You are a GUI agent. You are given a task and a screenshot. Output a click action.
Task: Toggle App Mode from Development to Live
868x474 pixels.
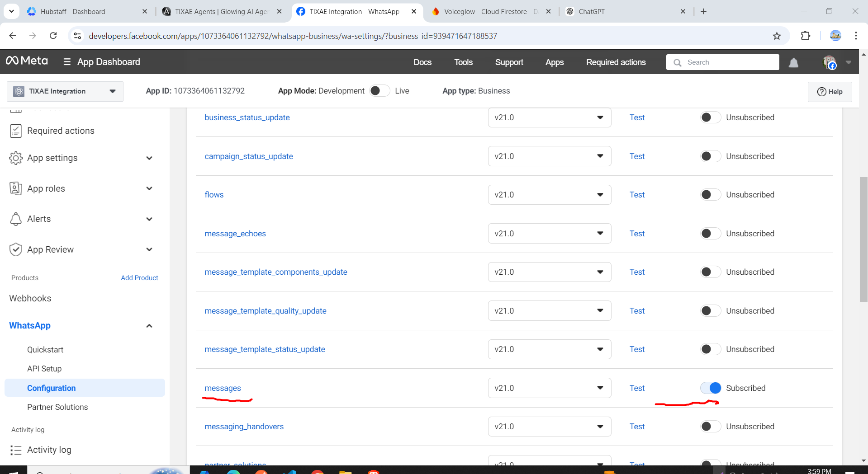coord(379,91)
